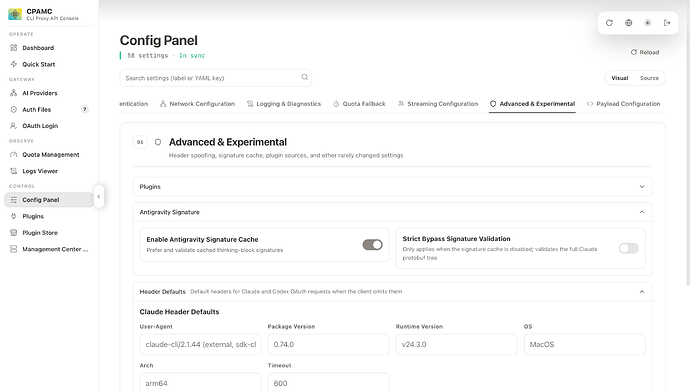This screenshot has height=392, width=690.
Task: Click the Reload button
Action: [645, 52]
